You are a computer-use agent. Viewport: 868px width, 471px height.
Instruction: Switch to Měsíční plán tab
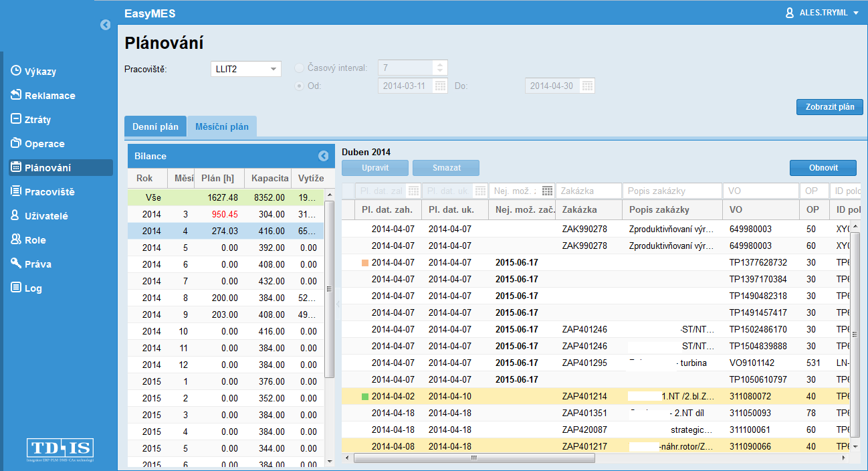[221, 126]
